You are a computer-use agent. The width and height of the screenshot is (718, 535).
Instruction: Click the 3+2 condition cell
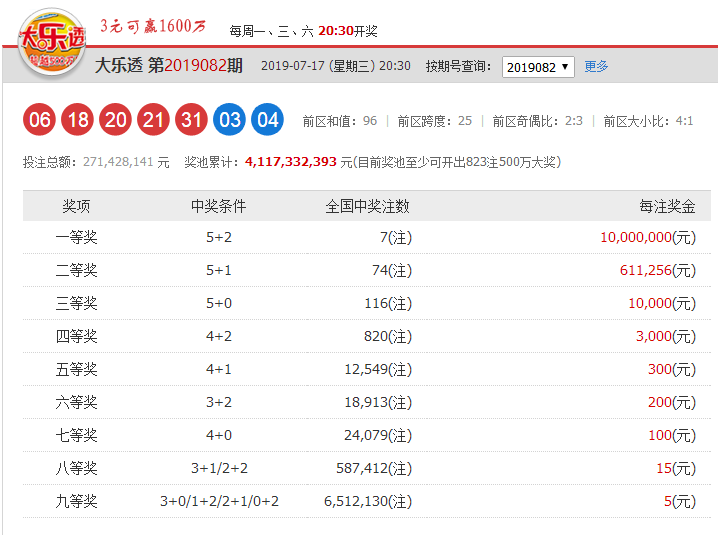click(219, 402)
